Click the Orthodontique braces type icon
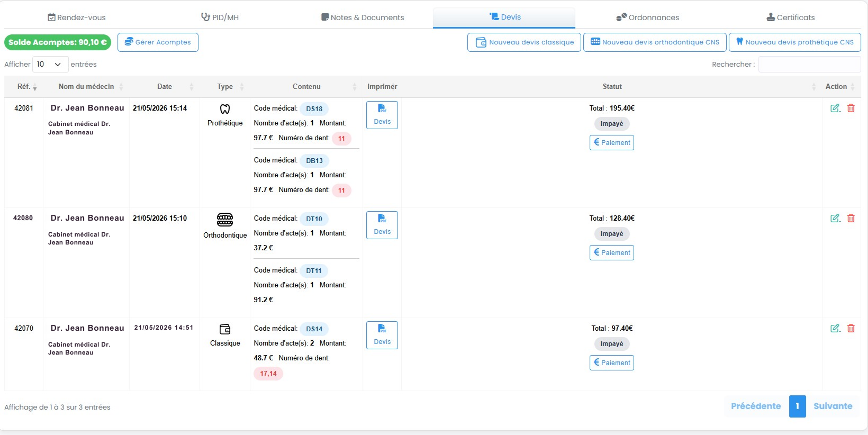Viewport: 868px width, 435px height. pos(225,219)
